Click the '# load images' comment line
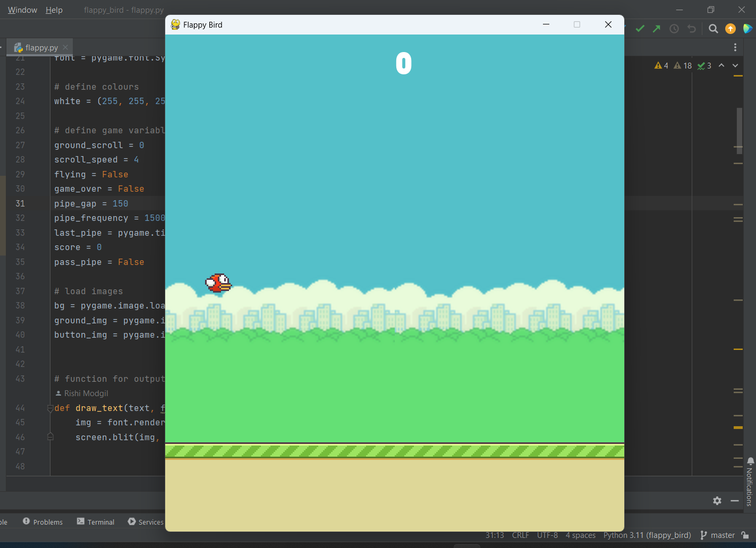The image size is (756, 548). (x=89, y=291)
